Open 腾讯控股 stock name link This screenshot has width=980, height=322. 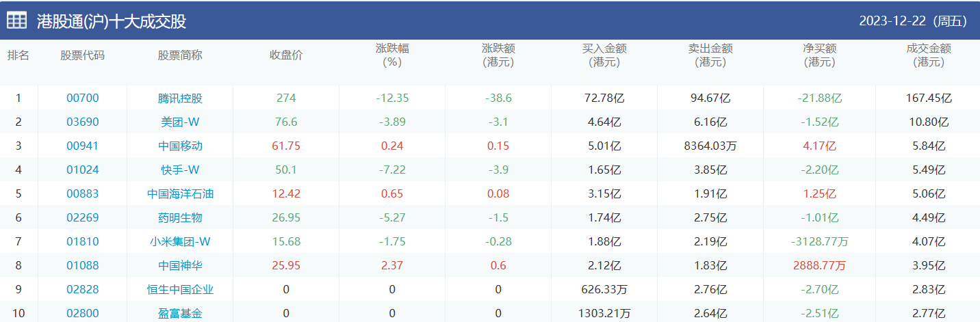coord(180,98)
